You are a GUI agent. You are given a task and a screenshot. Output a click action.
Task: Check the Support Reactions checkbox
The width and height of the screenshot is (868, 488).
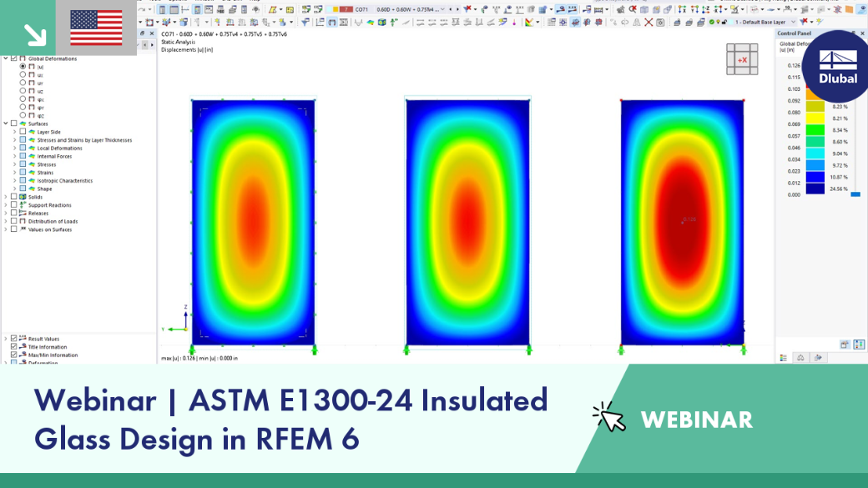click(x=14, y=204)
